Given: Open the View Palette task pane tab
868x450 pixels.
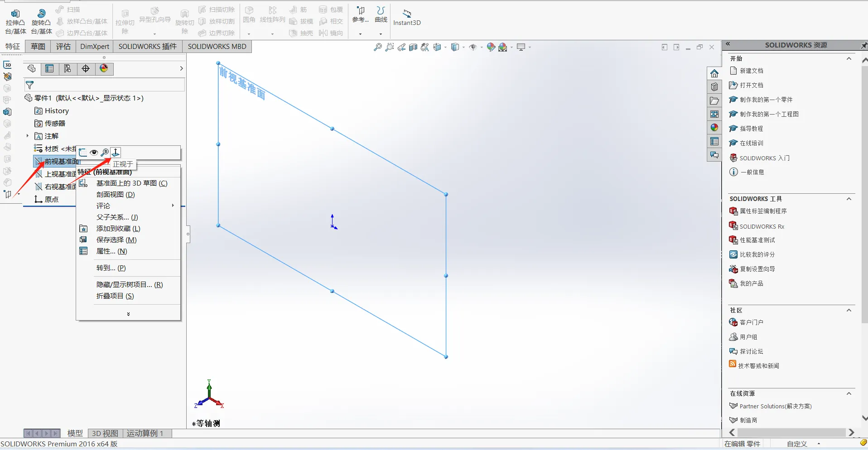Looking at the screenshot, I should pos(714,114).
